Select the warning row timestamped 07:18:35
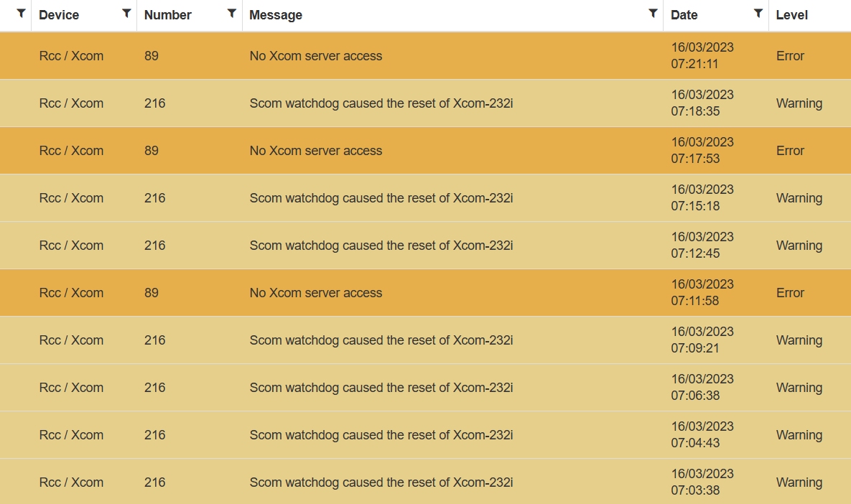This screenshot has width=851, height=504. (x=381, y=103)
